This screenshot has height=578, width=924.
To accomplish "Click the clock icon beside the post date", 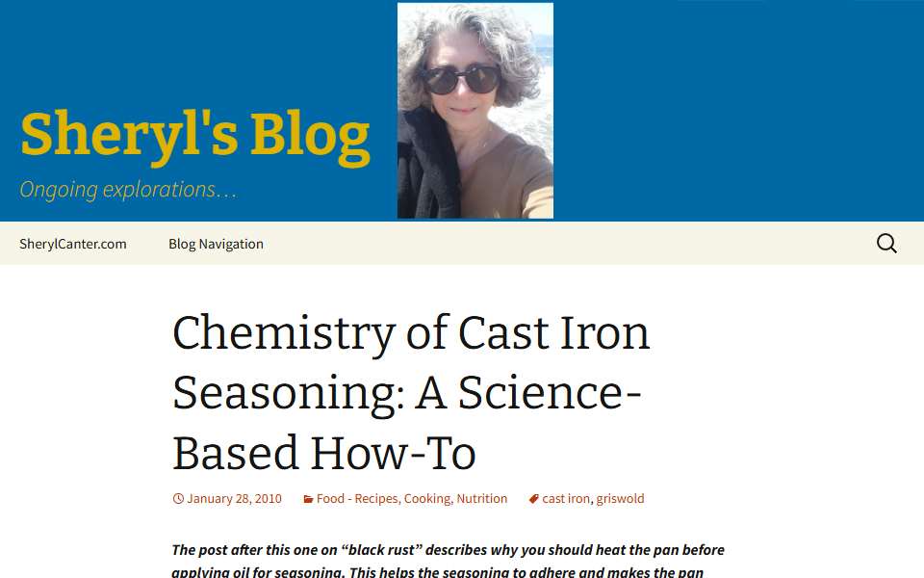I will tap(178, 499).
